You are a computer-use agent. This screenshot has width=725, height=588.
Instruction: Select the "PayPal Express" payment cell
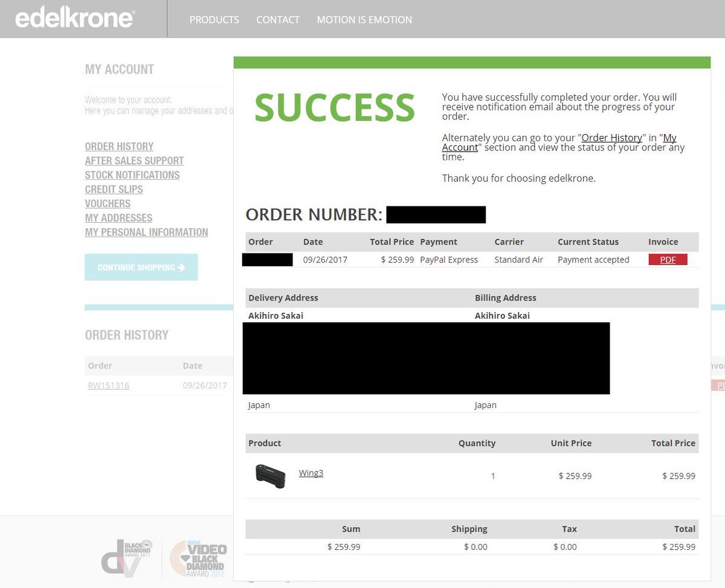pyautogui.click(x=449, y=260)
